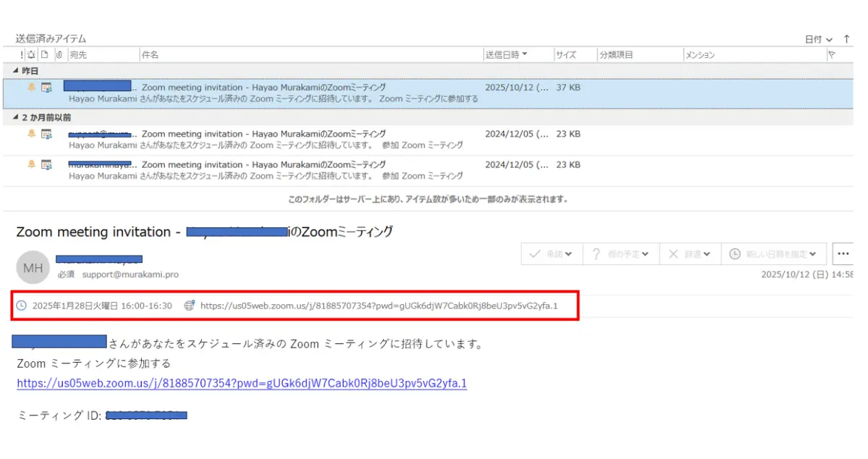The image size is (868, 459).
Task: Open the 仮の予定 tentative dropdown
Action: pyautogui.click(x=620, y=254)
